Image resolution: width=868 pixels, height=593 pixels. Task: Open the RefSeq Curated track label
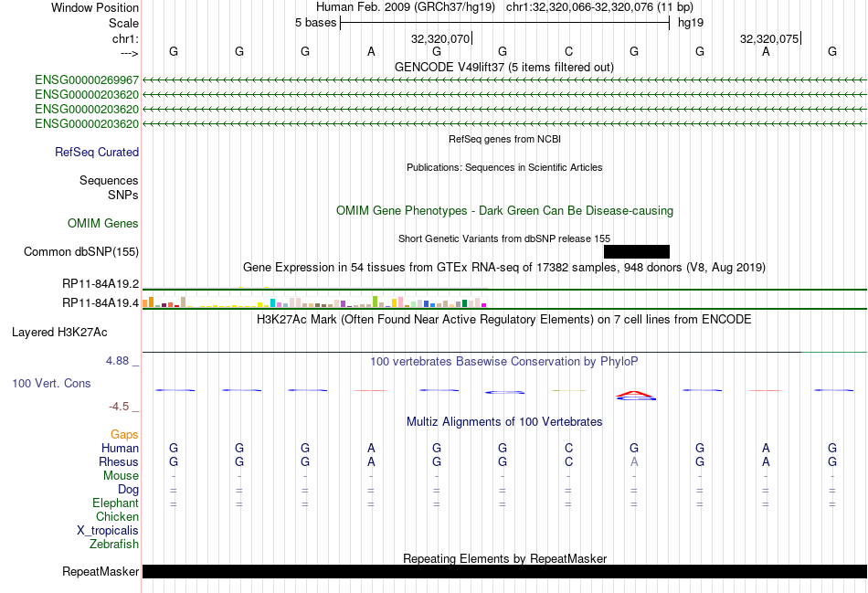(x=96, y=153)
